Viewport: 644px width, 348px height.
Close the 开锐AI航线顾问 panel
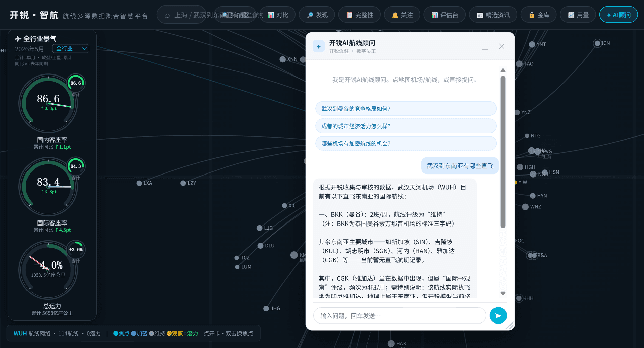pos(501,46)
